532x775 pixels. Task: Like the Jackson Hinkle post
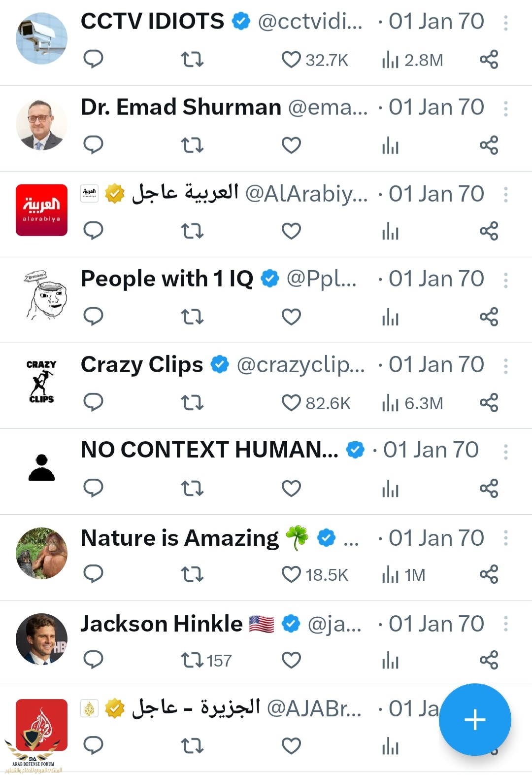[291, 660]
